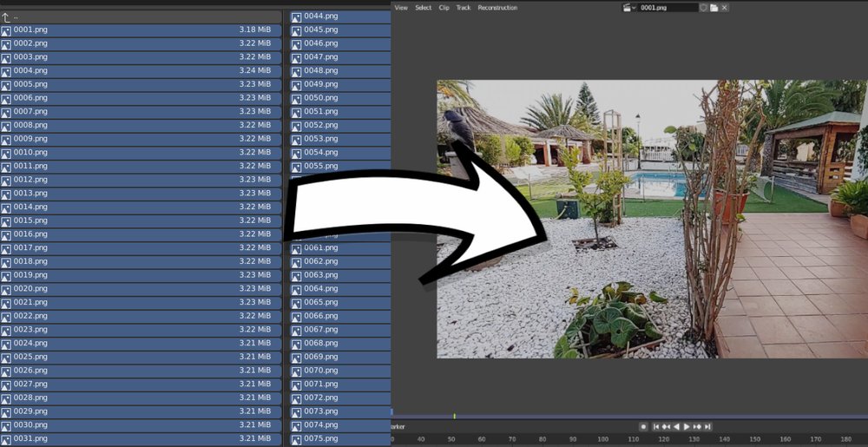
Task: Open the movie clip browse dropdown
Action: tap(629, 8)
